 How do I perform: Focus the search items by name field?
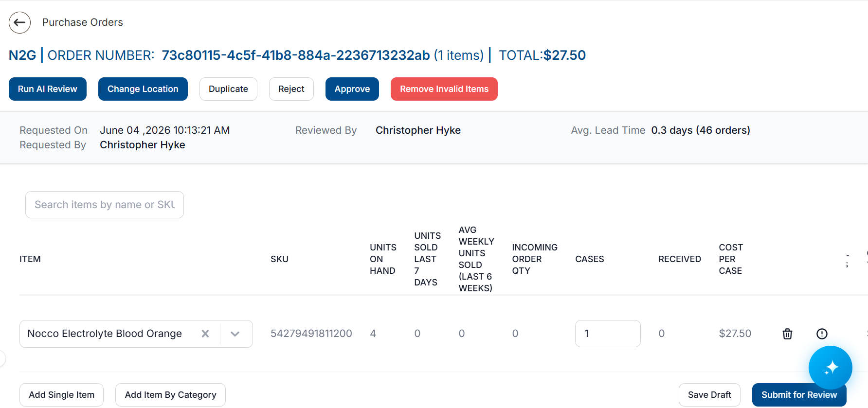(x=105, y=205)
